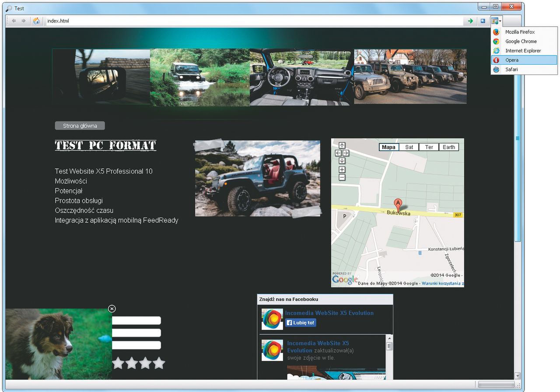The height and width of the screenshot is (392, 560).
Task: Click the blue jeep on rocks photo
Action: 258,178
